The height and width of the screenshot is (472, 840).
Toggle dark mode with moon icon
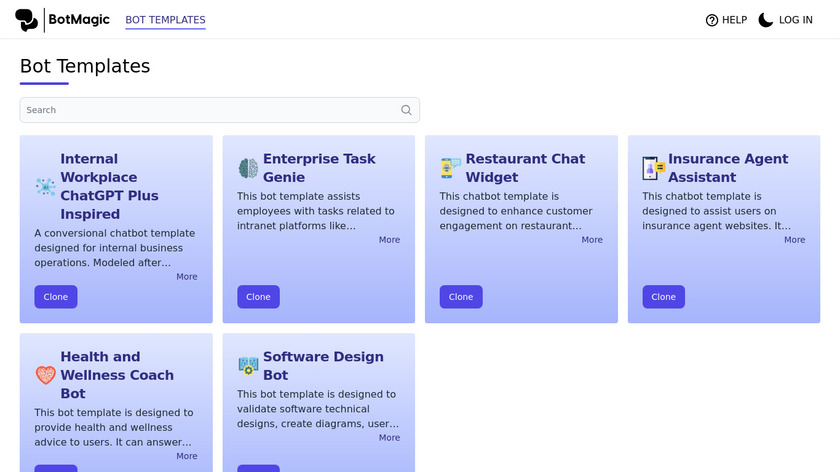tap(766, 20)
